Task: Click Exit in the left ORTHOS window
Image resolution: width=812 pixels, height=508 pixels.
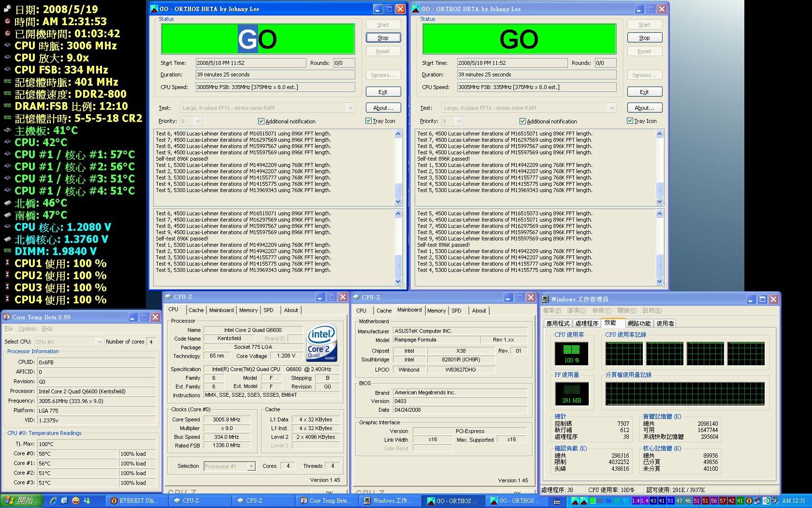Action: click(383, 92)
